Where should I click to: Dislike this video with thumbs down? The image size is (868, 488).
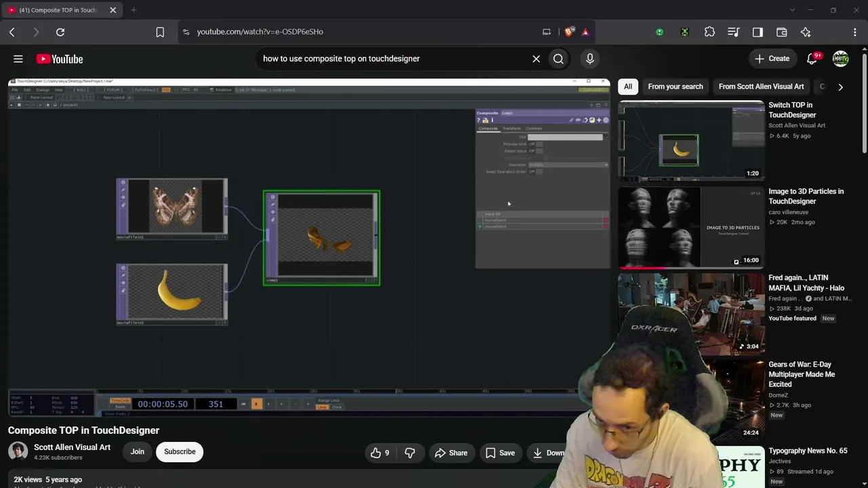tap(410, 453)
